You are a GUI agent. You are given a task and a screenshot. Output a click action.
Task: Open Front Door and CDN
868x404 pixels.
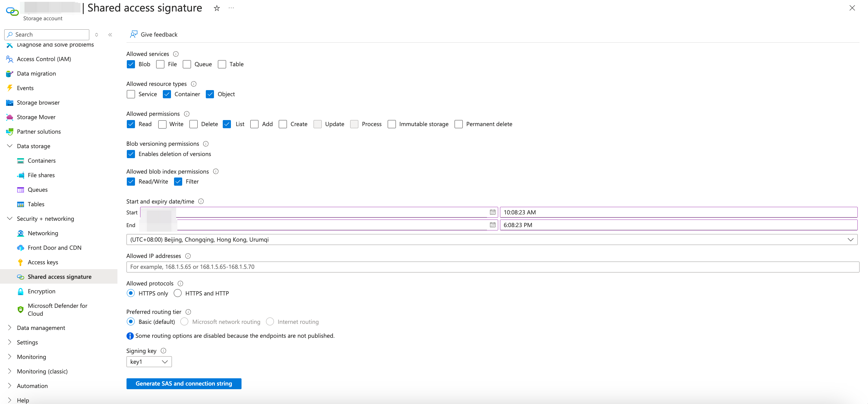coord(54,247)
